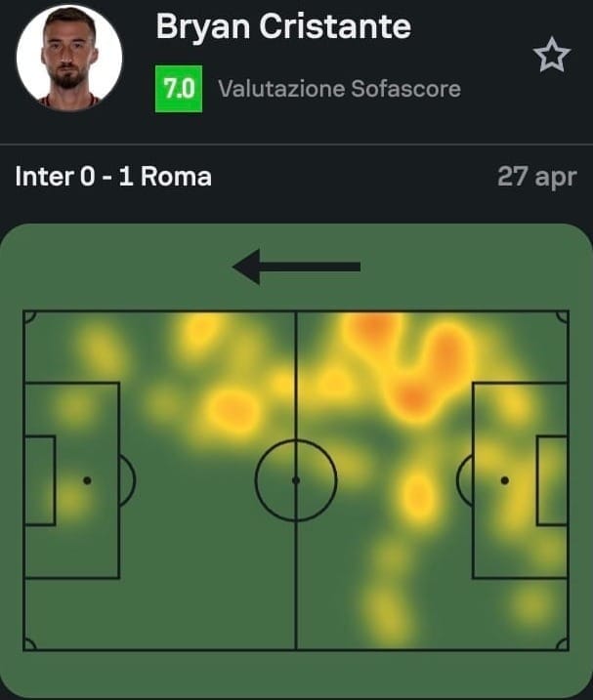Viewport: 593px width, 700px height.
Task: Tap the bottom-right corner arc
Action: click(x=563, y=644)
